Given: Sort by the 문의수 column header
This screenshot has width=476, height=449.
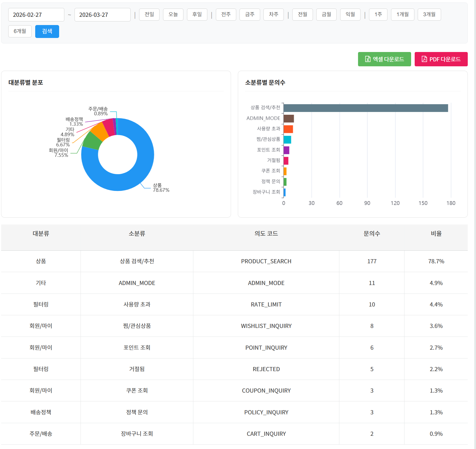Looking at the screenshot, I should pos(372,234).
